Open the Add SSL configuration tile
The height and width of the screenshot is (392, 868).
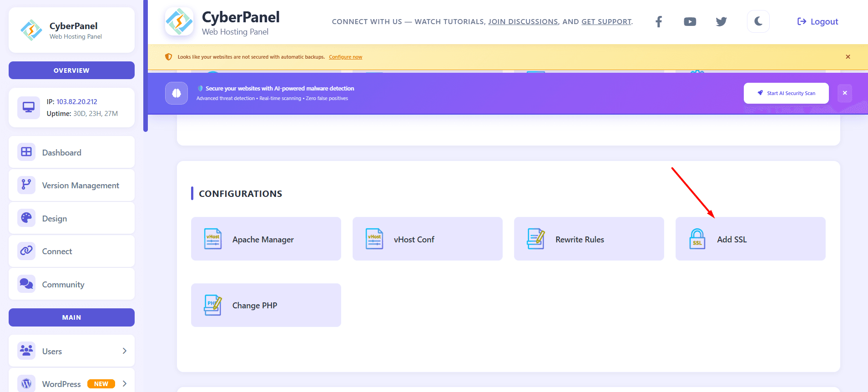[750, 239]
